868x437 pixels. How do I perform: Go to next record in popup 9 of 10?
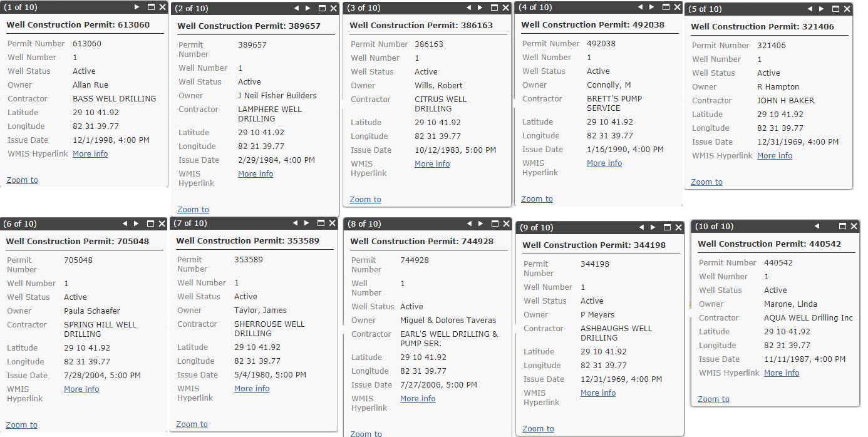[x=653, y=227]
